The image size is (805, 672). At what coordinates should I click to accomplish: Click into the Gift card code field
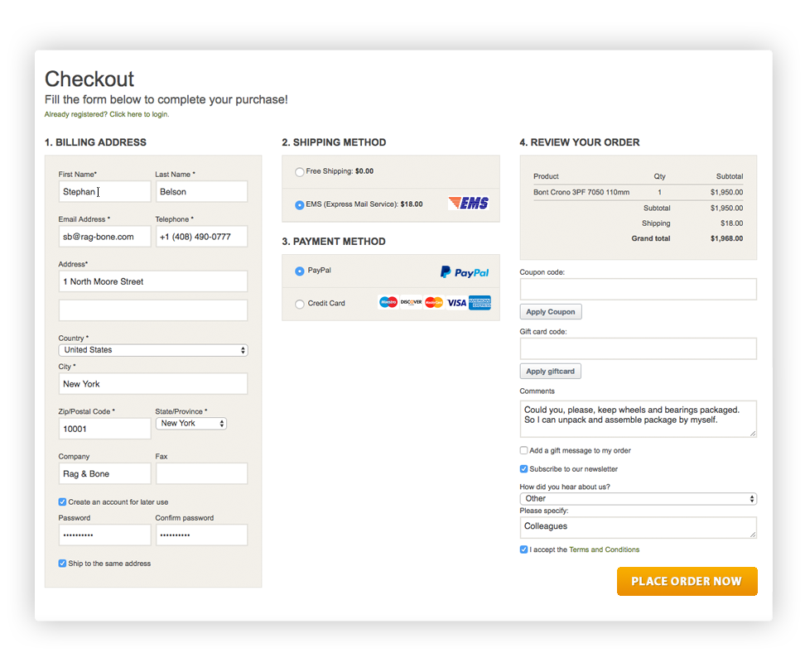[638, 348]
